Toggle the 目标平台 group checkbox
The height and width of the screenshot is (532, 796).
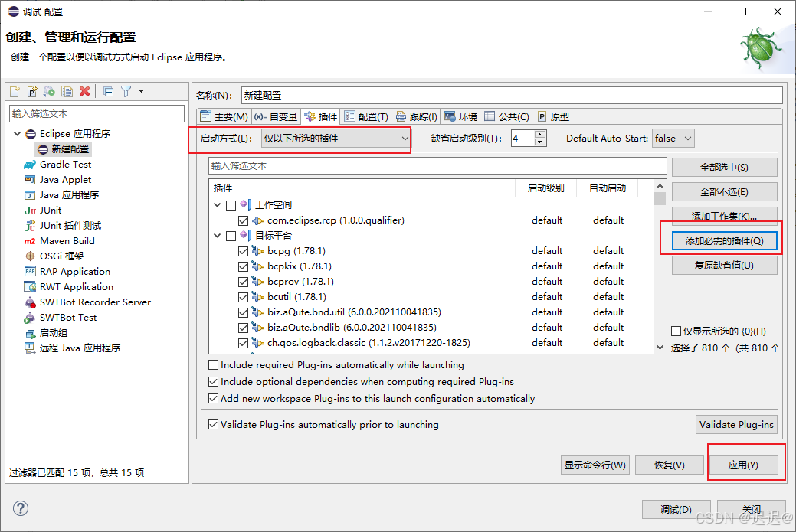coord(231,235)
